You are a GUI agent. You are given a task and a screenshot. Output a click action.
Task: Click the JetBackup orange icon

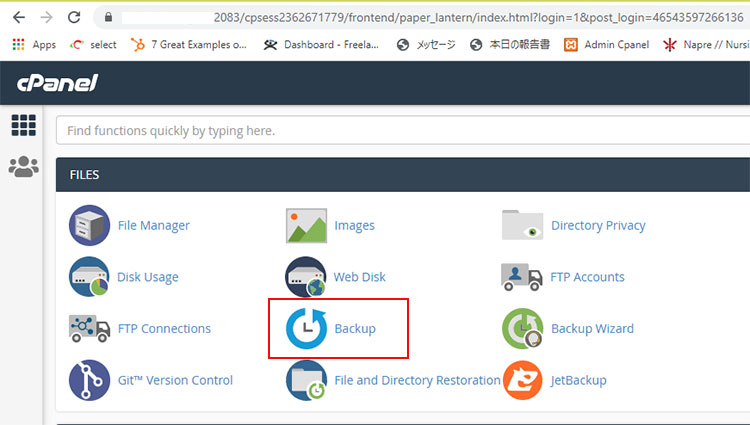pos(522,380)
